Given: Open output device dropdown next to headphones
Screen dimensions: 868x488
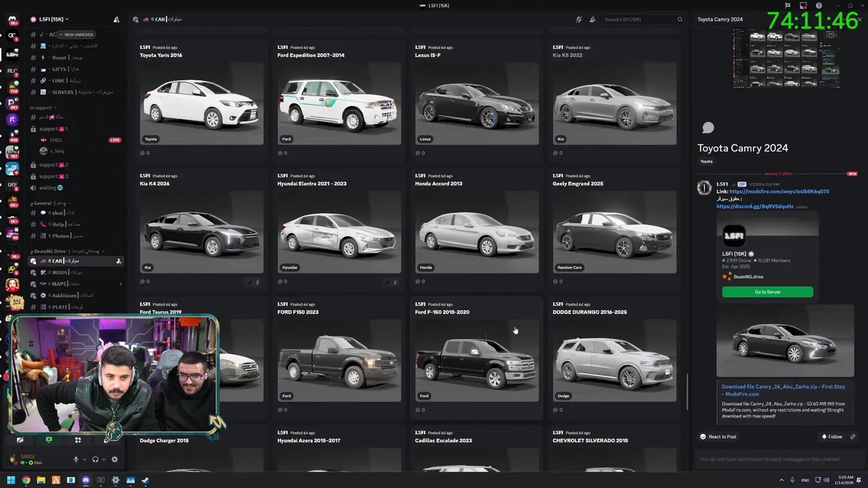Looking at the screenshot, I should 103,460.
